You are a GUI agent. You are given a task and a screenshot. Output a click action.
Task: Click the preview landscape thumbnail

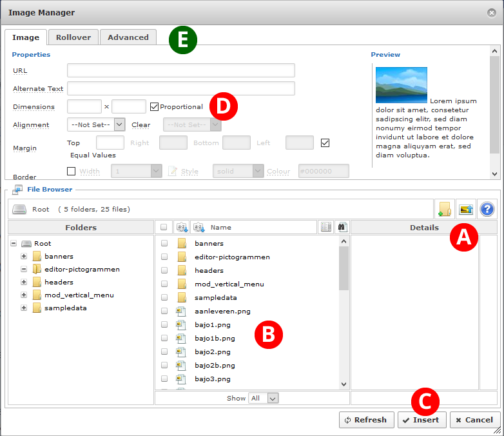click(402, 85)
